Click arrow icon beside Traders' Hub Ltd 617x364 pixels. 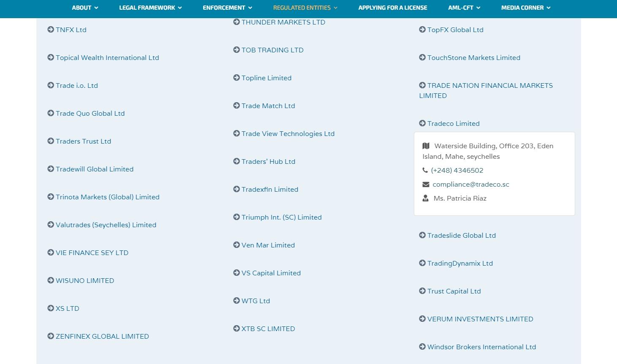point(236,161)
